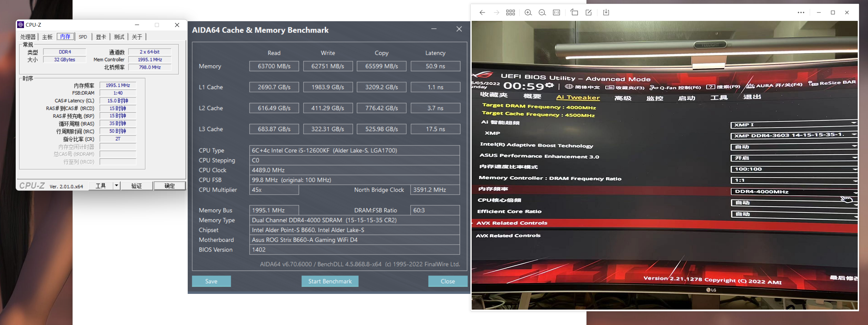Click the 大小 32 GBytes value in CPU-Z
Screen dimensions: 868x325
click(65, 60)
